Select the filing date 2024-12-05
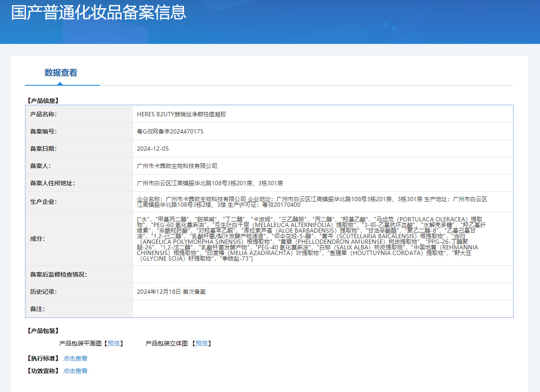Screen dimensions: 540x392 click(x=153, y=149)
